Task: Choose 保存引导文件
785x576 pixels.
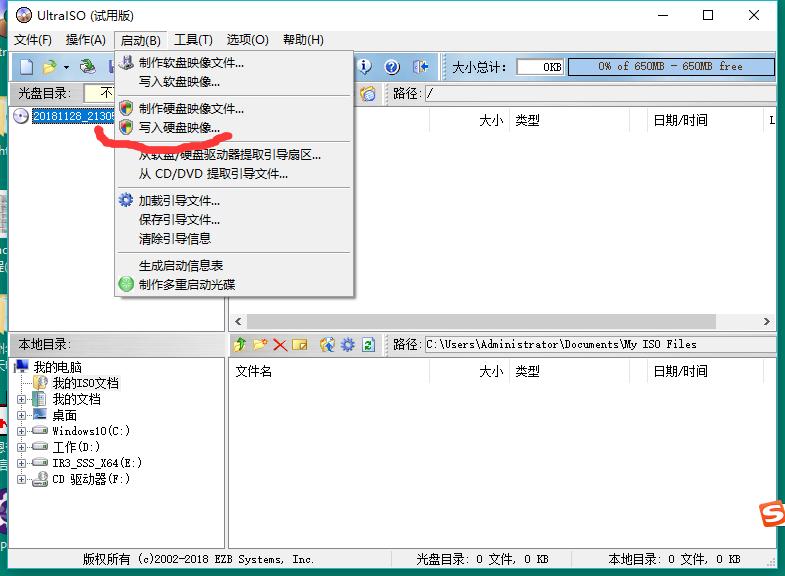Action: [x=234, y=220]
